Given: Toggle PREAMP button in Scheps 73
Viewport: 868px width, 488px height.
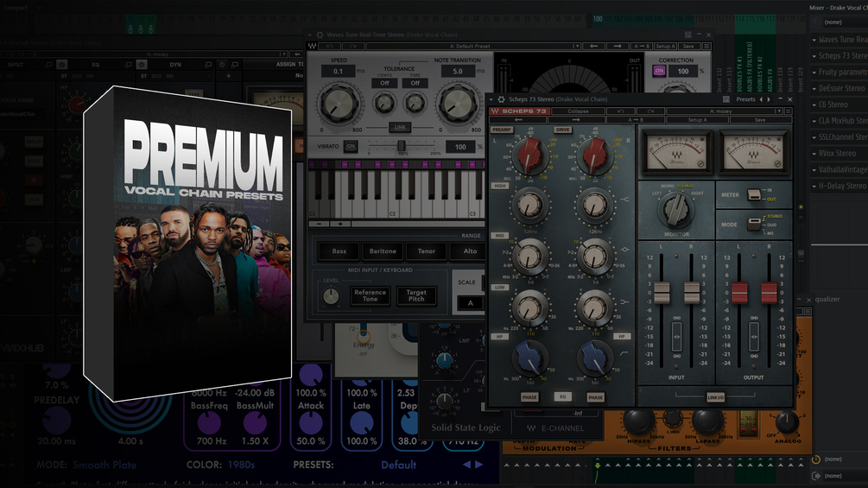Looking at the screenshot, I should coord(502,130).
